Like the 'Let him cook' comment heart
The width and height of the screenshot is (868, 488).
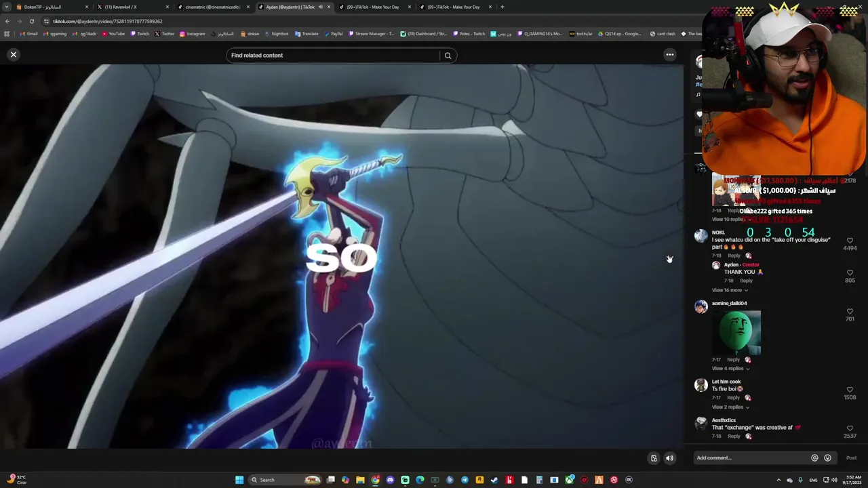click(850, 390)
